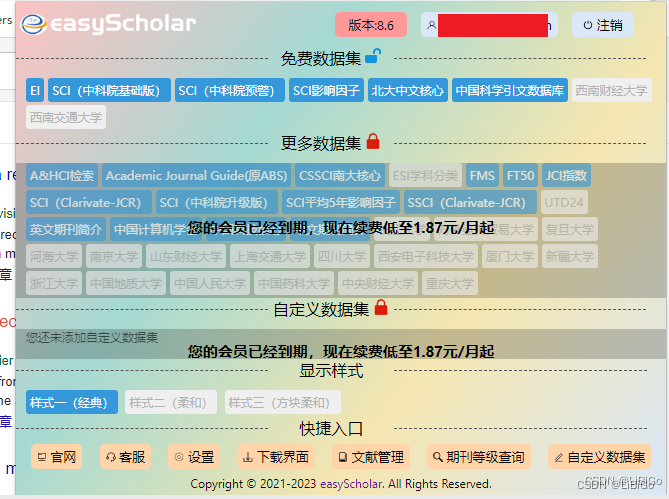
Task: Click the red lock icon beside 自定义数据集
Action: 381,307
